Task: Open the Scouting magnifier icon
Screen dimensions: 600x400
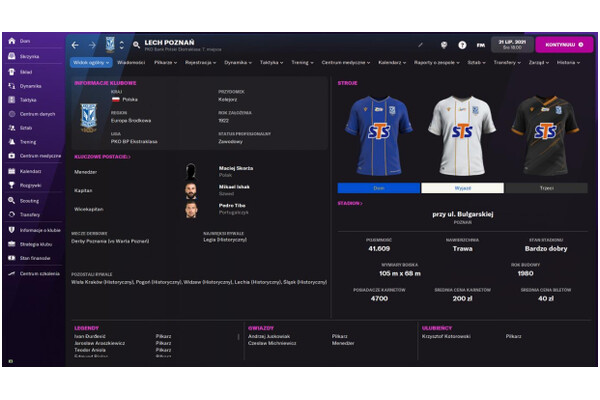Action: (11, 200)
